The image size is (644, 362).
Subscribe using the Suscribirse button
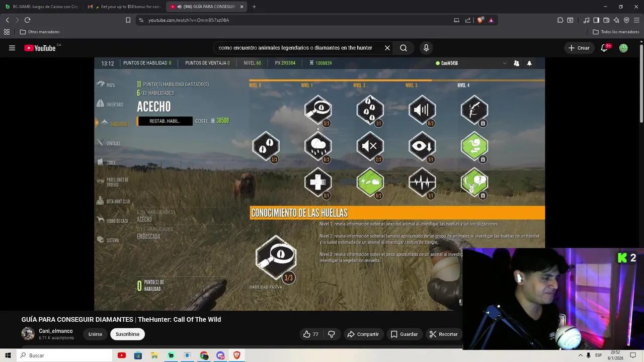(x=127, y=334)
